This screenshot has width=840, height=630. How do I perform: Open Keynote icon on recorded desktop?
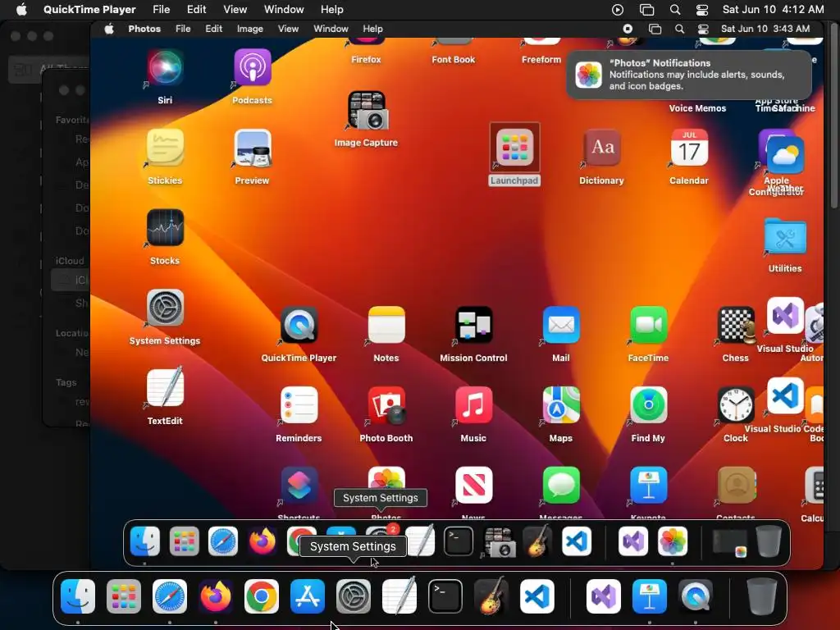click(x=648, y=486)
